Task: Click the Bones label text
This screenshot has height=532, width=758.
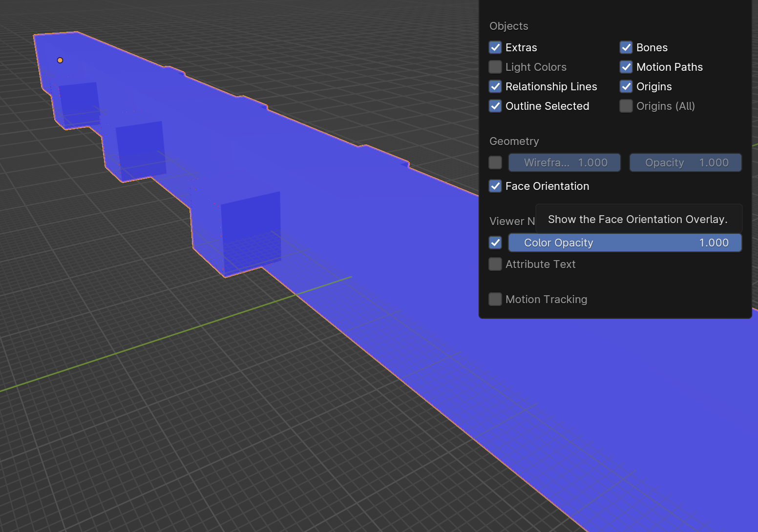Action: tap(652, 47)
